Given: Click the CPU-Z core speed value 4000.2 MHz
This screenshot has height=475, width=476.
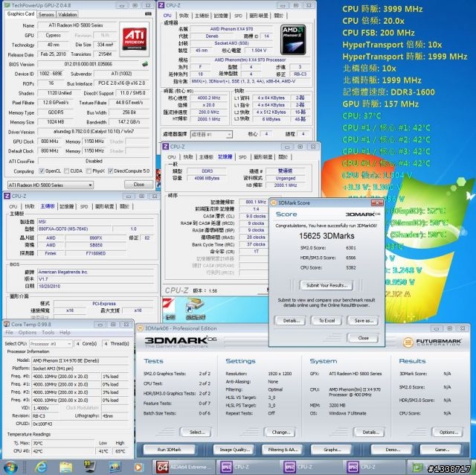Looking at the screenshot, I should point(209,98).
